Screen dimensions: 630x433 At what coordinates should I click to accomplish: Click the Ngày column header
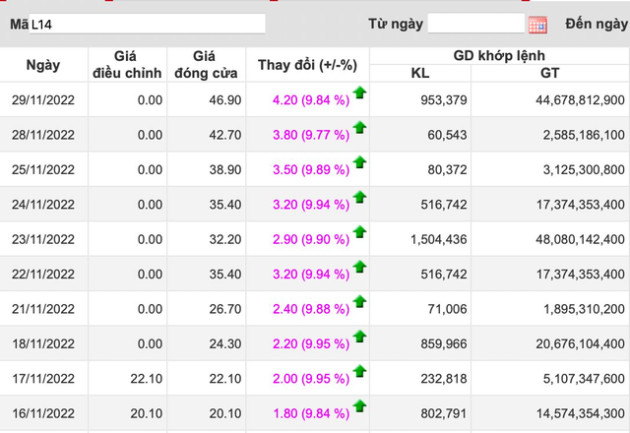pyautogui.click(x=43, y=65)
